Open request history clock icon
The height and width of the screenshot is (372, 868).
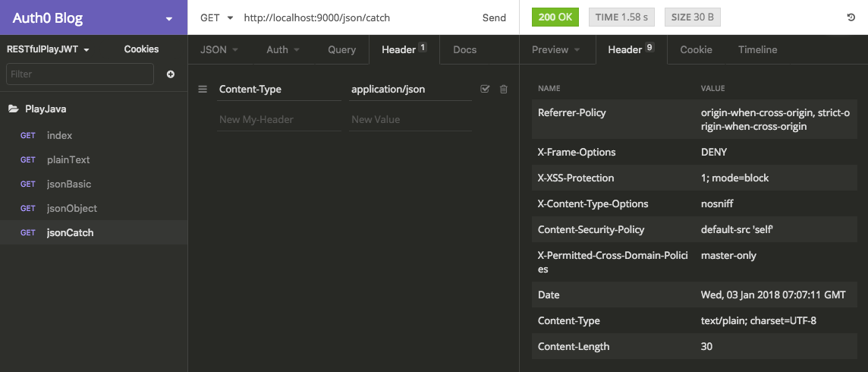pos(851,17)
